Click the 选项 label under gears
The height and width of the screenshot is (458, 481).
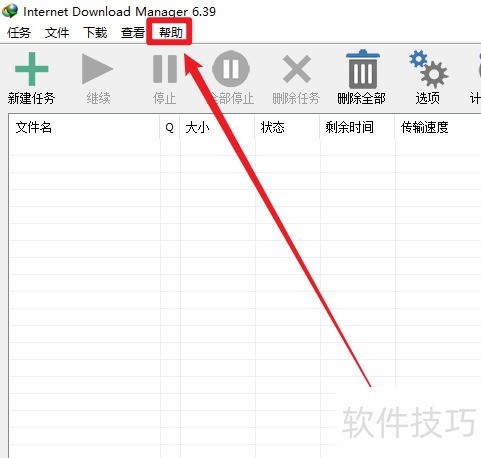(427, 98)
